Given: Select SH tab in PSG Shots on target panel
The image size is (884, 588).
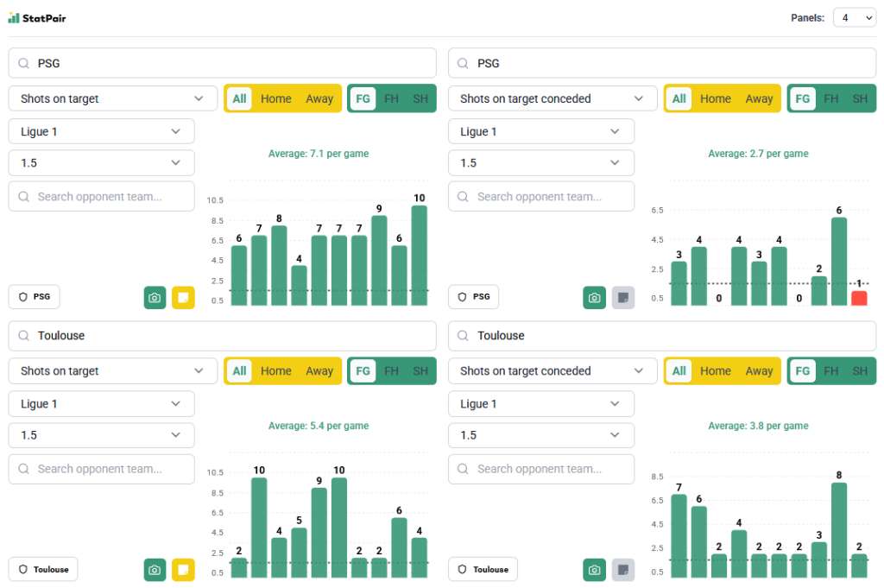Looking at the screenshot, I should [x=420, y=98].
